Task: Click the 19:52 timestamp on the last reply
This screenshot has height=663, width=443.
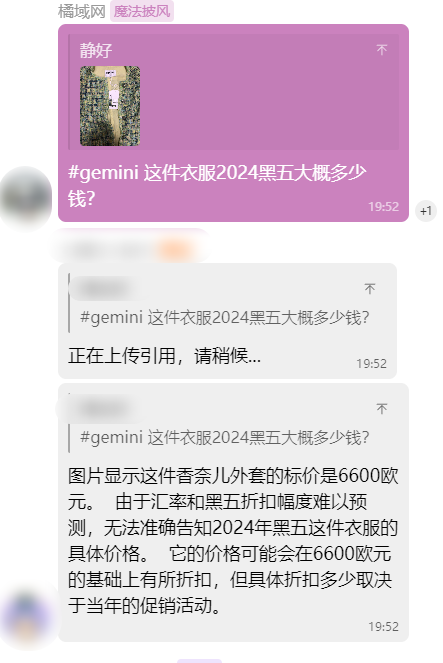Action: pos(383,626)
